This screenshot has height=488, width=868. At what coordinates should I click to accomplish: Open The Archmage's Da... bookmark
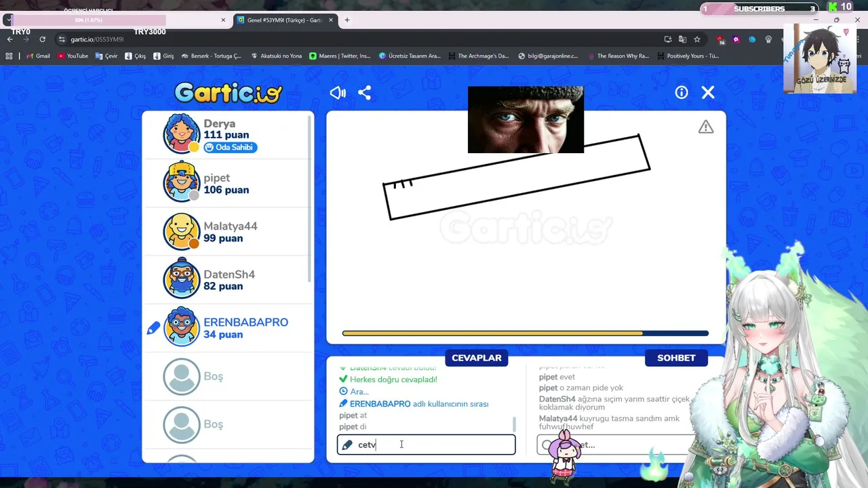click(x=478, y=56)
